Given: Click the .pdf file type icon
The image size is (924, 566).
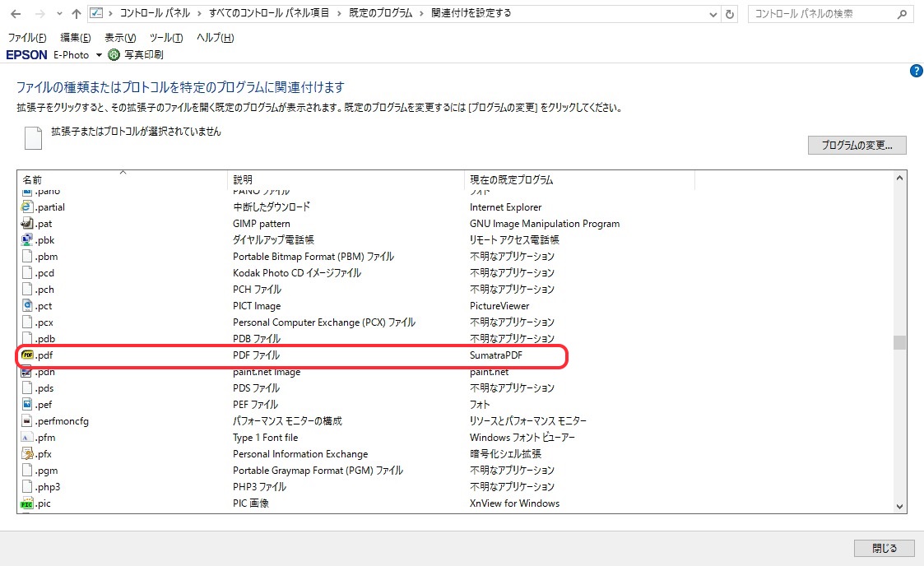Looking at the screenshot, I should 27,355.
